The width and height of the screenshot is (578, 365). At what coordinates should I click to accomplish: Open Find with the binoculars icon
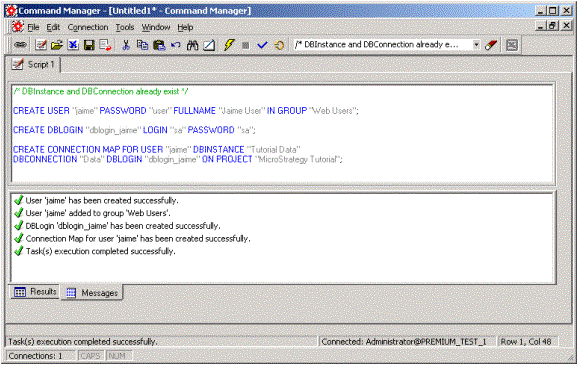click(x=192, y=45)
